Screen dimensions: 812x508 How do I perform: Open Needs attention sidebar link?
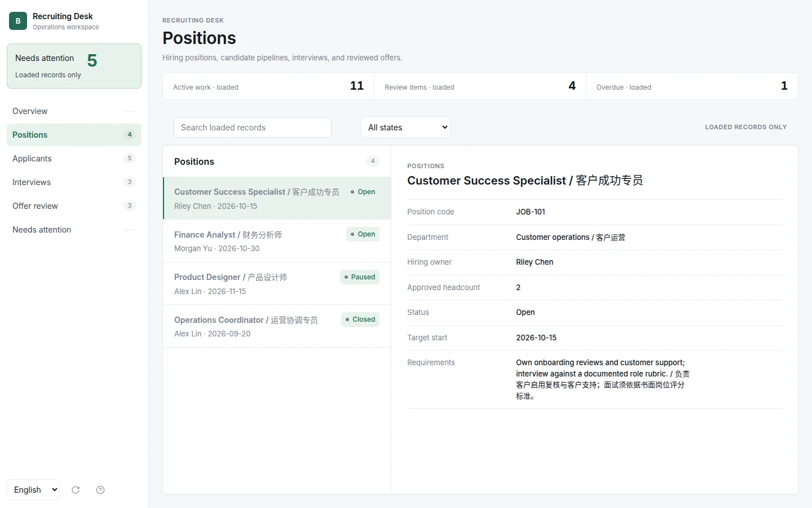[74, 230]
